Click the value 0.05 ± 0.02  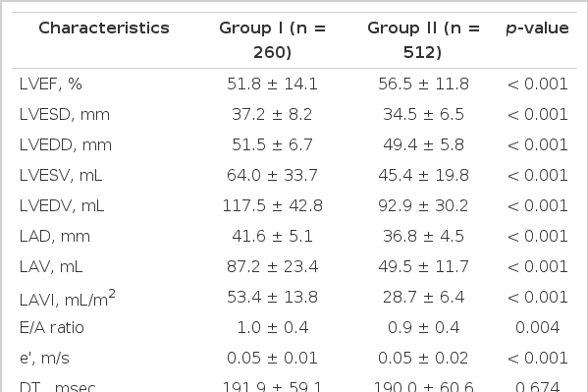pos(423,358)
